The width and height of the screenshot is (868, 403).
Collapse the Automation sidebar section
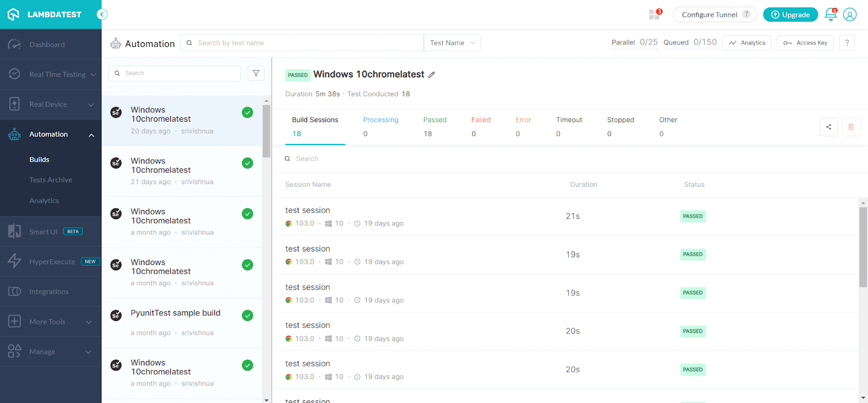point(91,135)
